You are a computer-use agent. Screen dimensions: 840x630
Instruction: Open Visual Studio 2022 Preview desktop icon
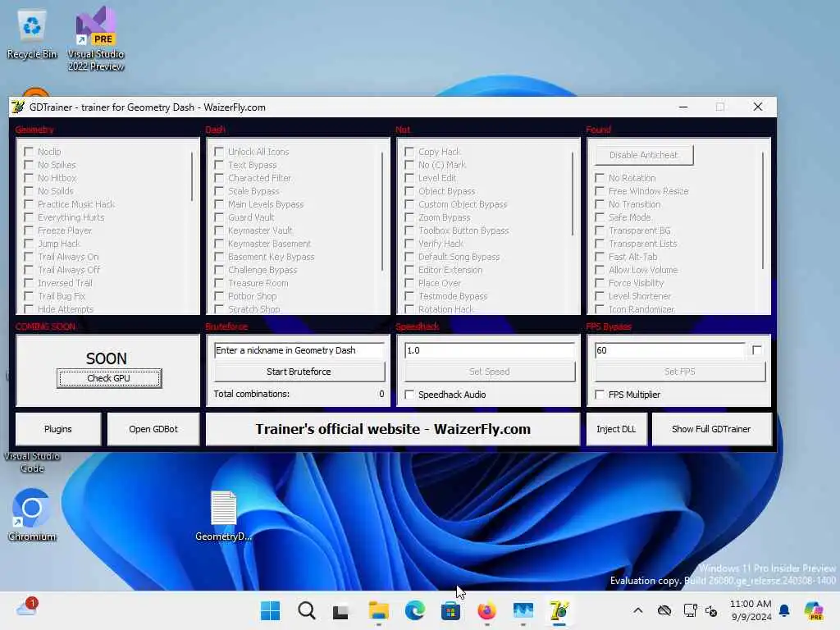coord(95,39)
